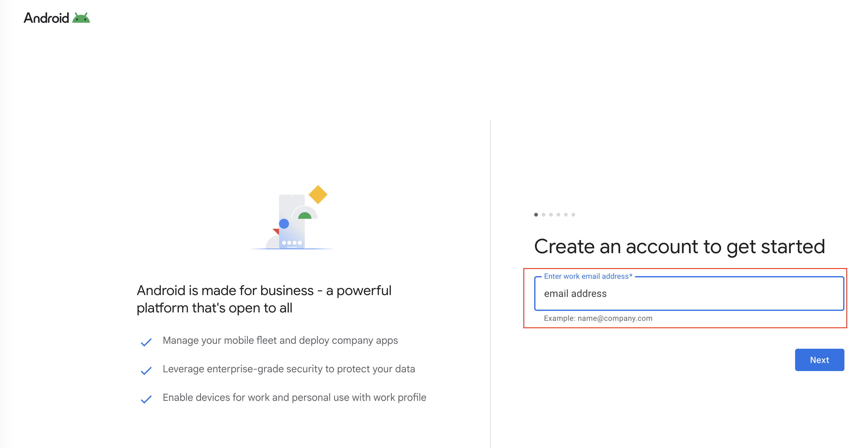Click the first dark progress step dot
The height and width of the screenshot is (448, 868).
coord(536,215)
